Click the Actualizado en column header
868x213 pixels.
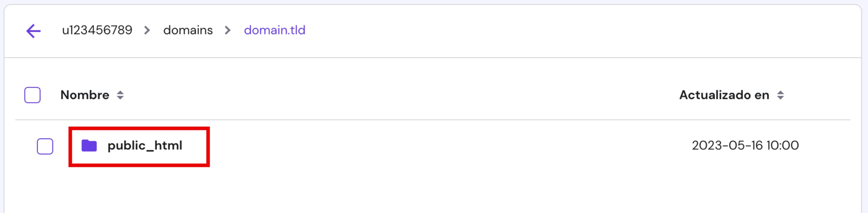724,95
